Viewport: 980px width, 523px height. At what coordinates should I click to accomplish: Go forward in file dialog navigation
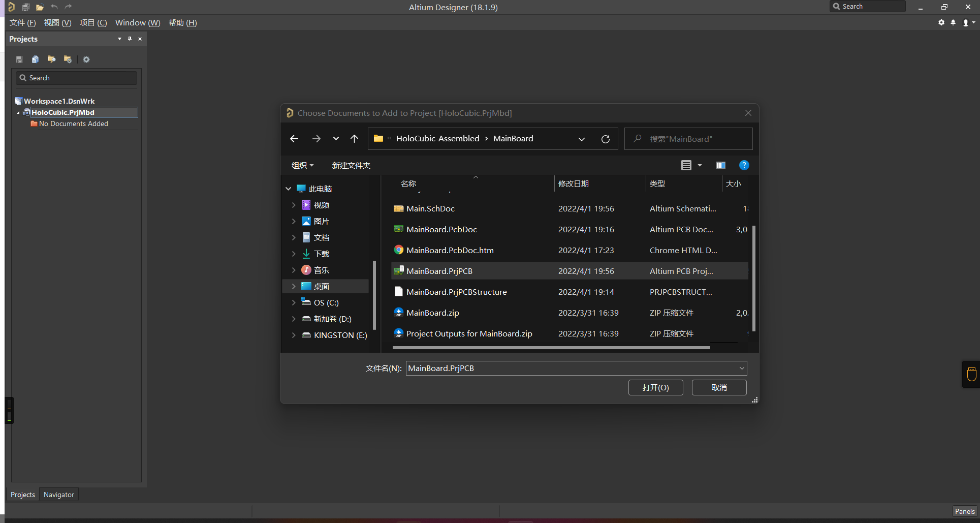[x=316, y=139]
